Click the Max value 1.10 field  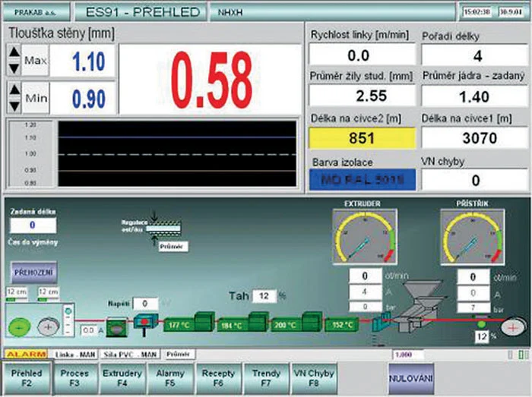[83, 61]
